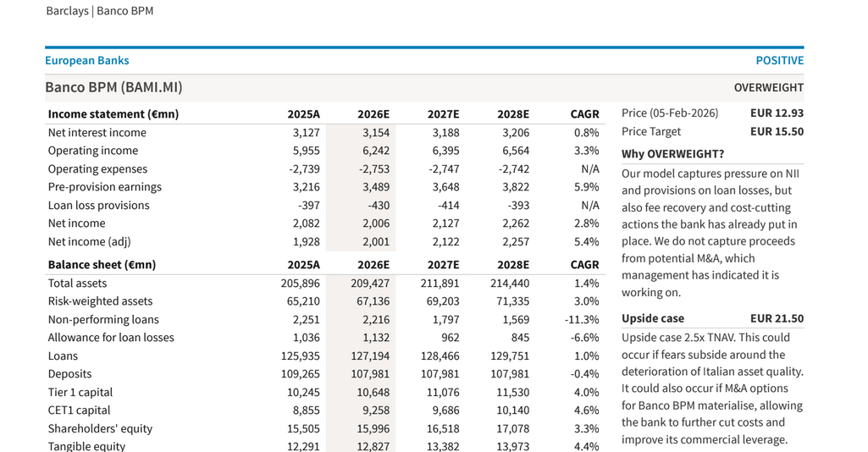
Task: Click the current price 'EUR 12.93'
Action: [777, 113]
